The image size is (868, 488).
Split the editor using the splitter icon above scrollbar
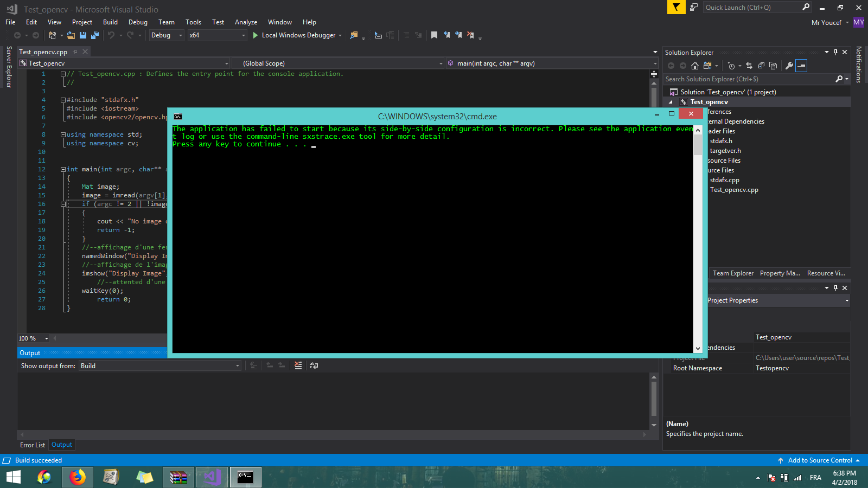(654, 74)
